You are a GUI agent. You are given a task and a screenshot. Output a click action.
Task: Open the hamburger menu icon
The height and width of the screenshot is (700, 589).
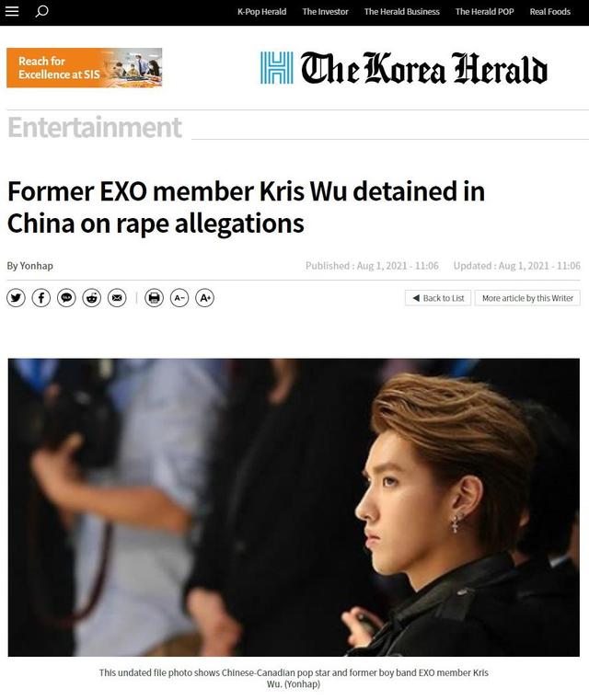point(12,11)
